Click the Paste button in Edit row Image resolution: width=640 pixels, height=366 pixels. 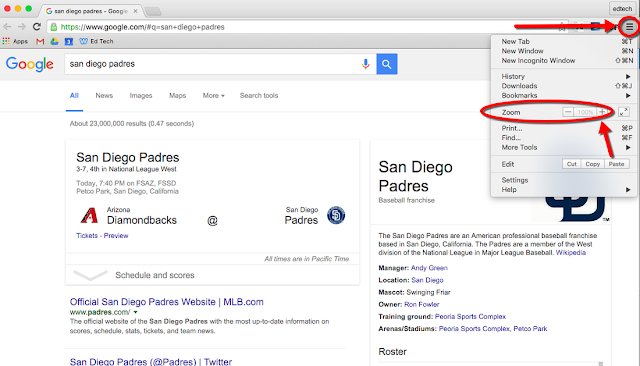coord(616,164)
